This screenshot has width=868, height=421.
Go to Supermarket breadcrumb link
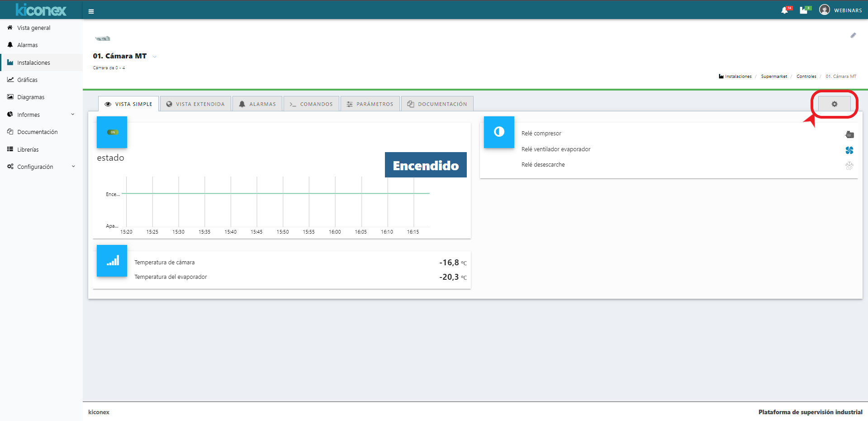pyautogui.click(x=774, y=77)
